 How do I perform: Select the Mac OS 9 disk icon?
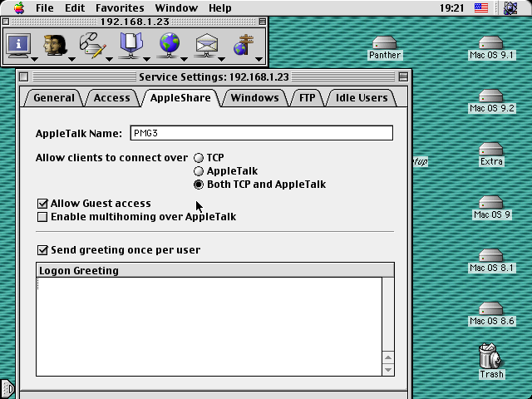pos(491,203)
